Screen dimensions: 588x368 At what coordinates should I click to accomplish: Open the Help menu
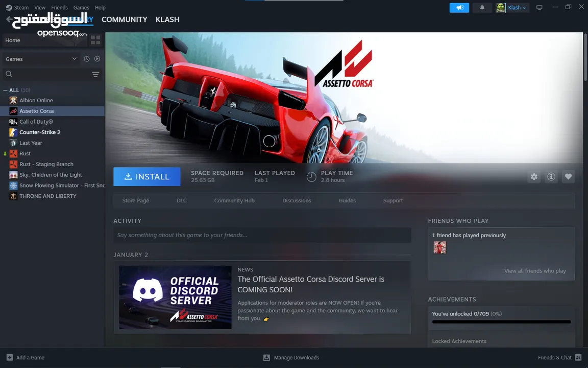pyautogui.click(x=100, y=8)
